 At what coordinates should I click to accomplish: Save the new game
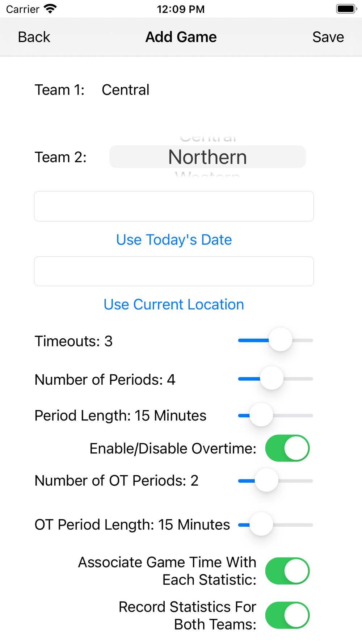(x=328, y=37)
